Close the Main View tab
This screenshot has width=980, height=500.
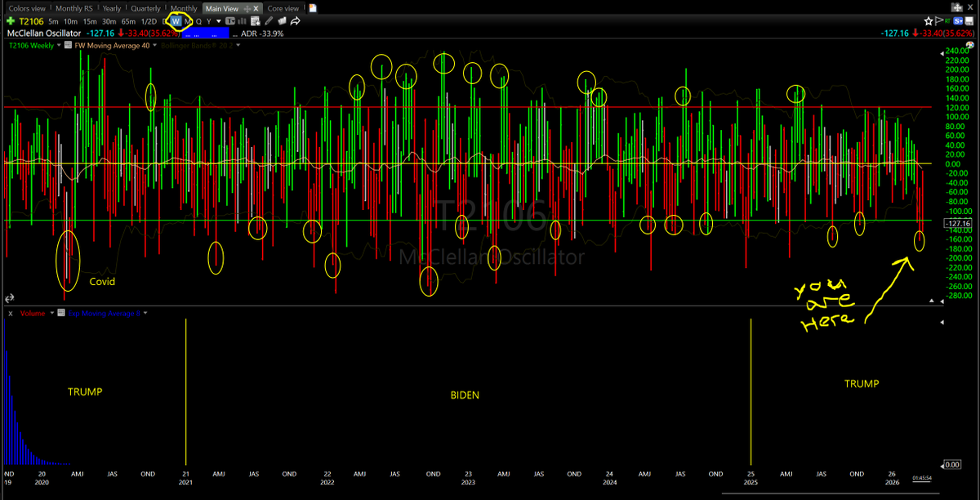256,8
